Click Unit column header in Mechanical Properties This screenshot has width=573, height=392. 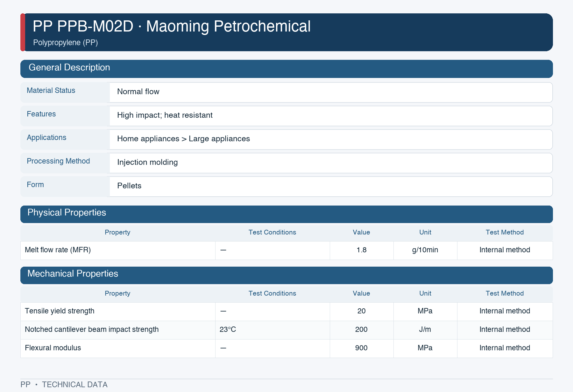pyautogui.click(x=425, y=293)
